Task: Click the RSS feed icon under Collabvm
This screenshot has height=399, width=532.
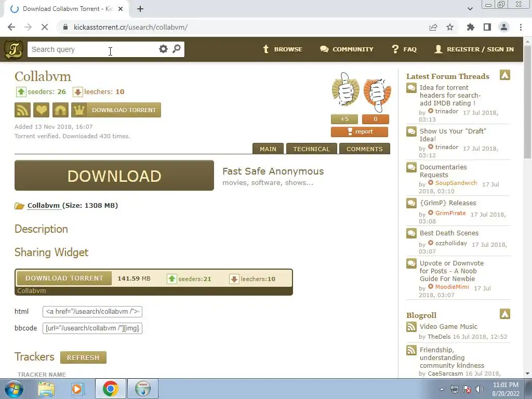Action: pos(22,110)
